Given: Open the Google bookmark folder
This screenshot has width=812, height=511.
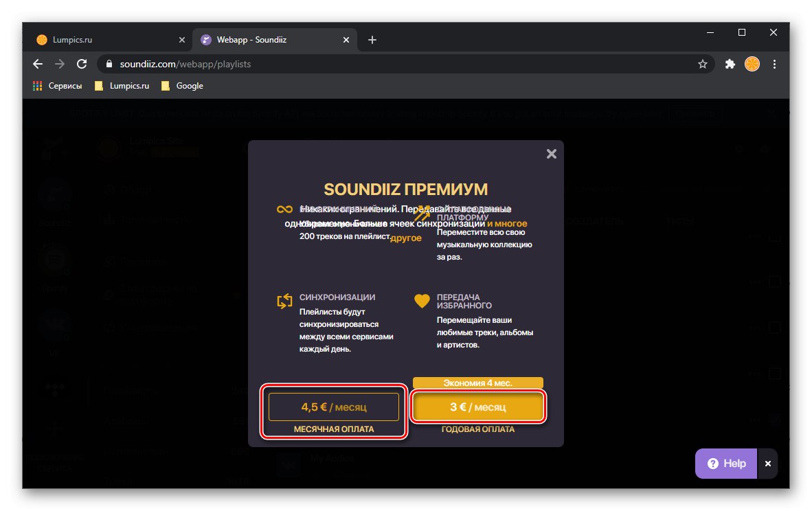Looking at the screenshot, I should (x=182, y=86).
